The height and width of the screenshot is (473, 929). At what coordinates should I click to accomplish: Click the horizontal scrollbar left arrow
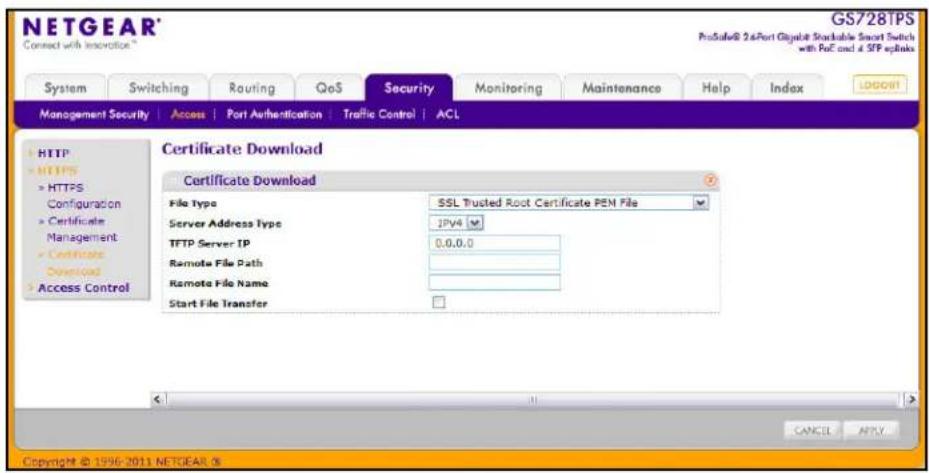(x=158, y=400)
